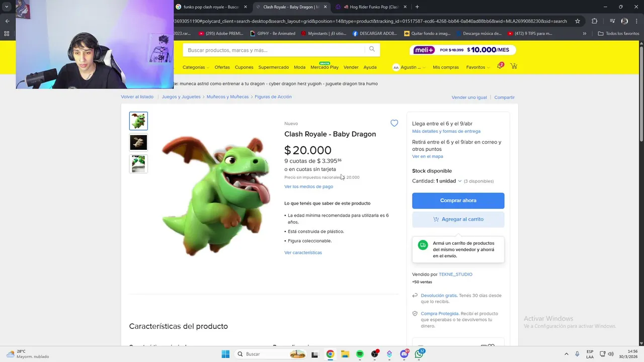Open Más detalles y formas de entrega
This screenshot has height=362, width=644.
(x=446, y=131)
